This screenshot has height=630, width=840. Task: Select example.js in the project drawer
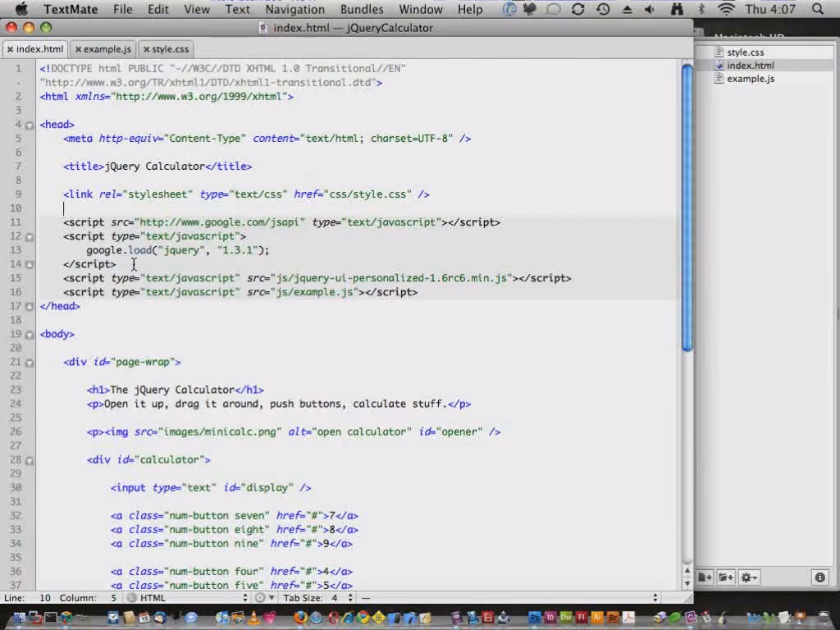750,79
